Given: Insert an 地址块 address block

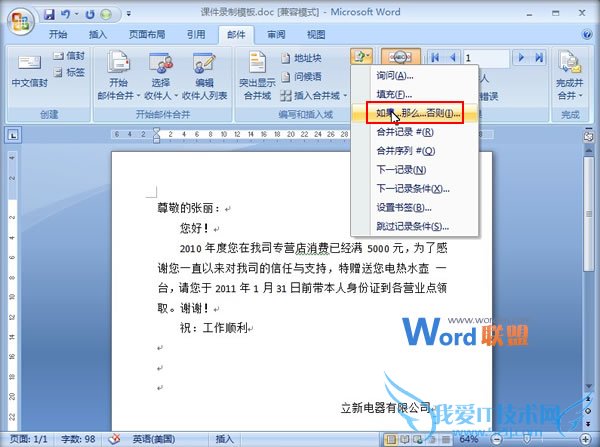Looking at the screenshot, I should [x=301, y=58].
